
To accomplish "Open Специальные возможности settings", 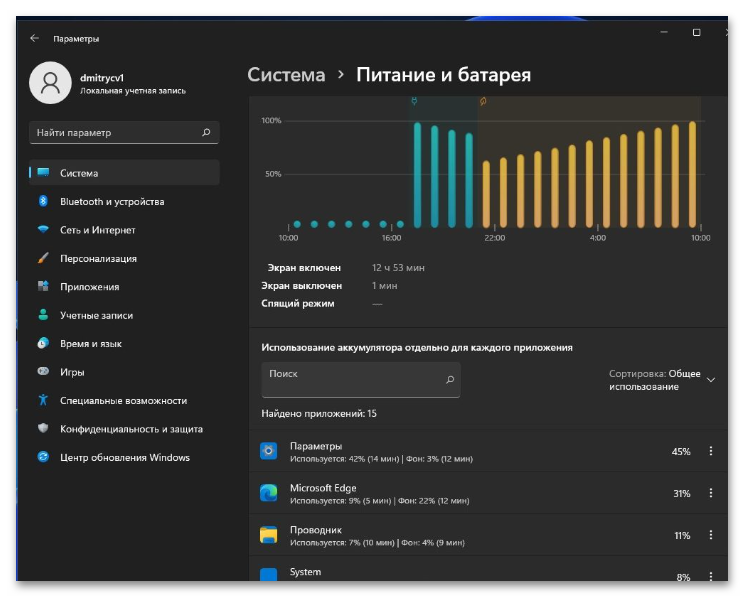I will pyautogui.click(x=124, y=401).
